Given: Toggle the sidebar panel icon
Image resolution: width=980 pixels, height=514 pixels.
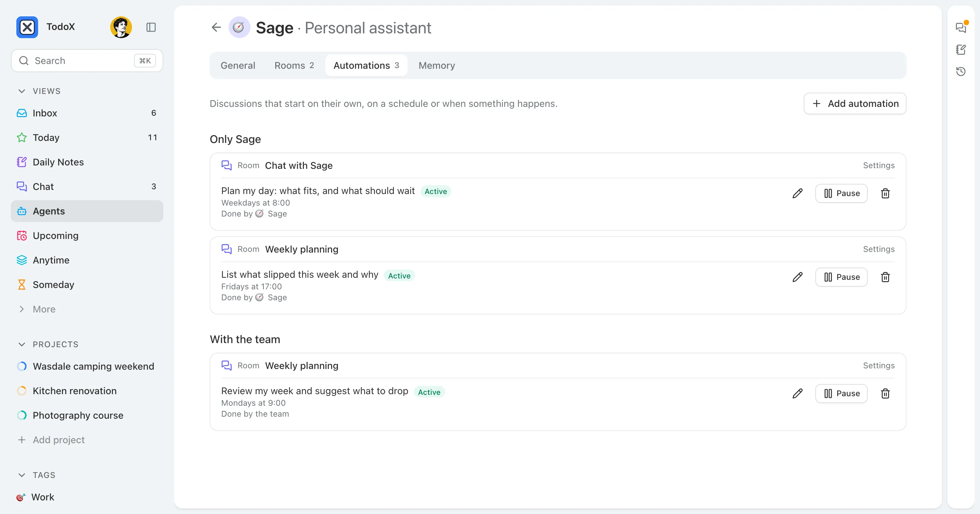Looking at the screenshot, I should click(x=151, y=27).
